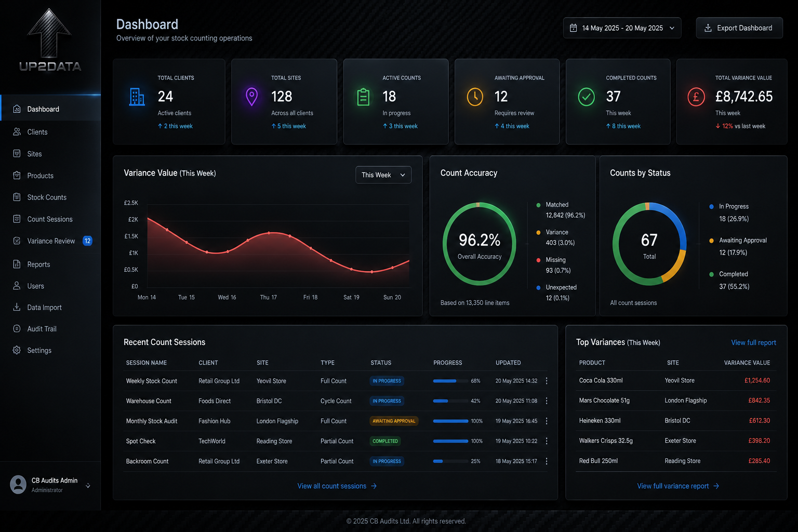Expand the CB Audits Admin account menu
Screen dimensions: 798x532
point(88,486)
